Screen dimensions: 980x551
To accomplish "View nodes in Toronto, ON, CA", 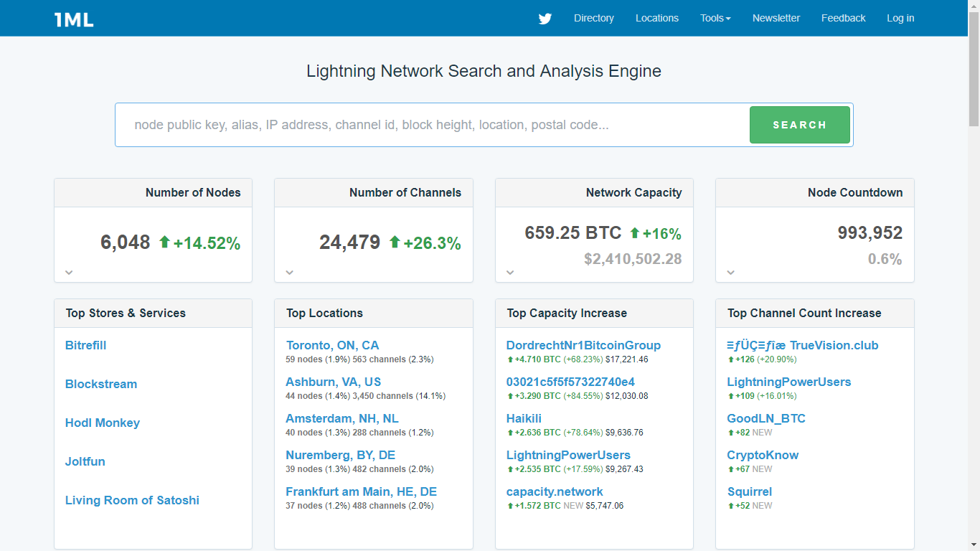I will pos(332,345).
